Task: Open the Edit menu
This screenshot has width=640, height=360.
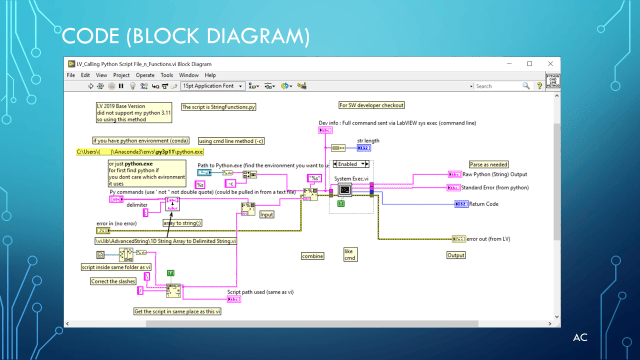Action: coord(85,75)
